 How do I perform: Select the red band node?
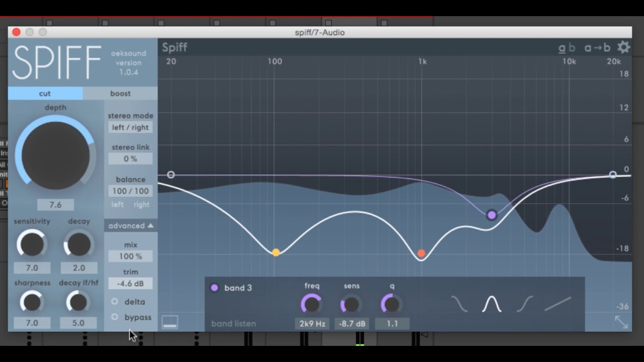tap(421, 253)
